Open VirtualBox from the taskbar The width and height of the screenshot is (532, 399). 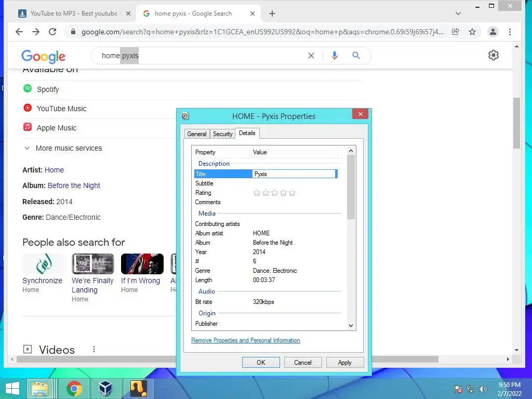click(x=105, y=389)
